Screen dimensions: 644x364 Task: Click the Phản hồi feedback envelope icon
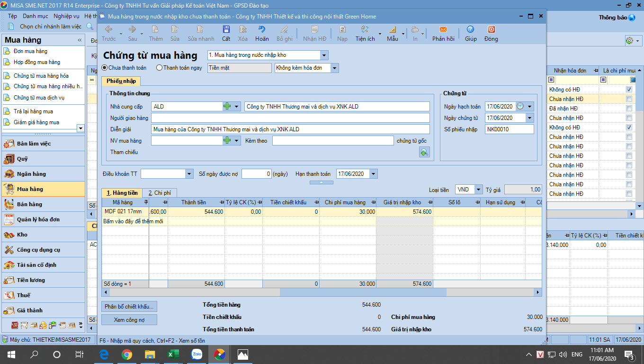tap(443, 30)
